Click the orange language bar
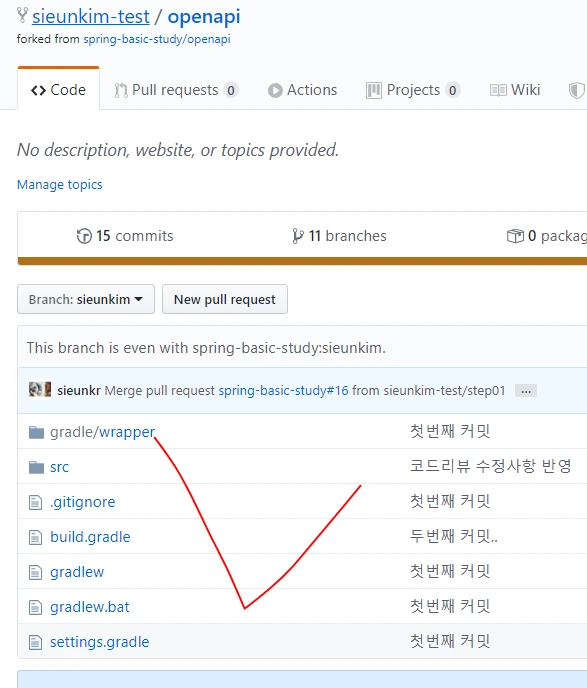This screenshot has height=688, width=587. click(x=302, y=261)
